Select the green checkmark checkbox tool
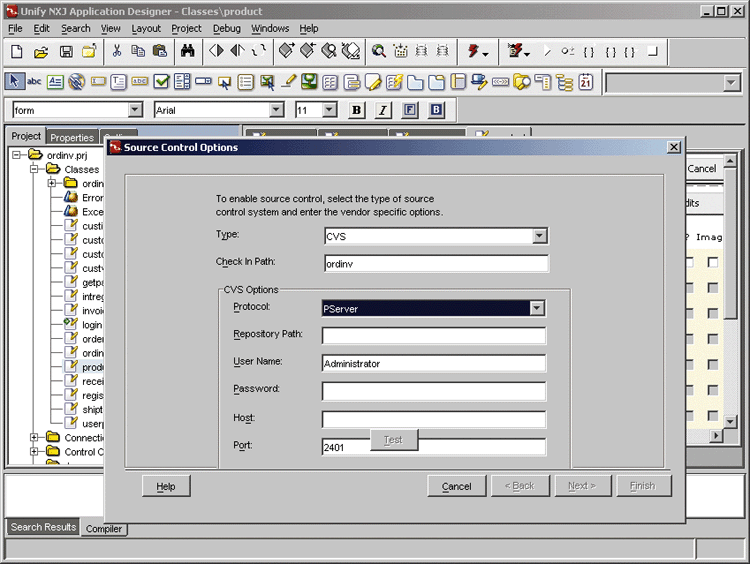Viewport: 750px width, 564px height. pyautogui.click(x=161, y=82)
